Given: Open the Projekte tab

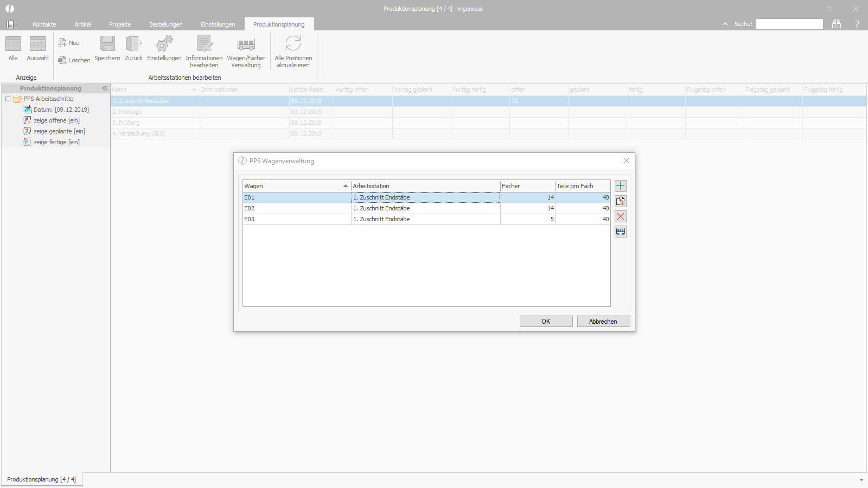Looking at the screenshot, I should tap(120, 24).
